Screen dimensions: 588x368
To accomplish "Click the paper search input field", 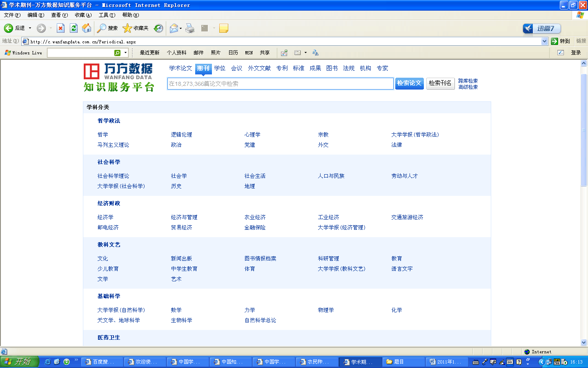I will click(x=280, y=84).
